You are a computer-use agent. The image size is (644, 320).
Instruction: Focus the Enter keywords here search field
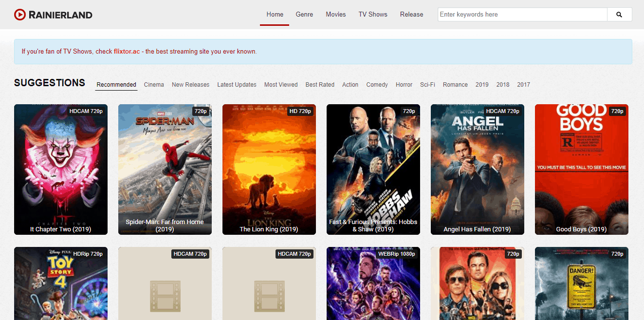click(522, 15)
